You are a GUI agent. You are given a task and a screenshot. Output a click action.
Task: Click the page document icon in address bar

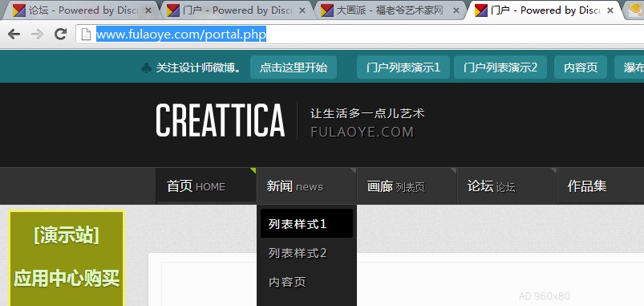pyautogui.click(x=86, y=35)
